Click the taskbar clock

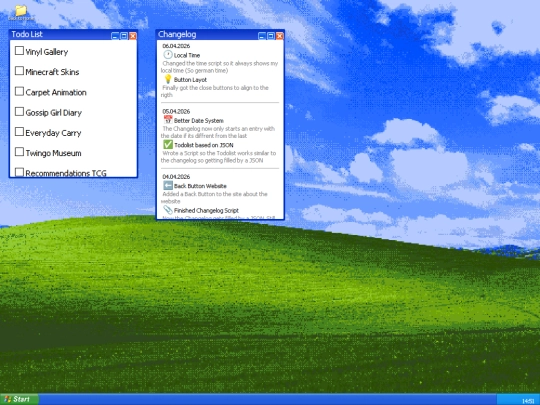pyautogui.click(x=528, y=401)
